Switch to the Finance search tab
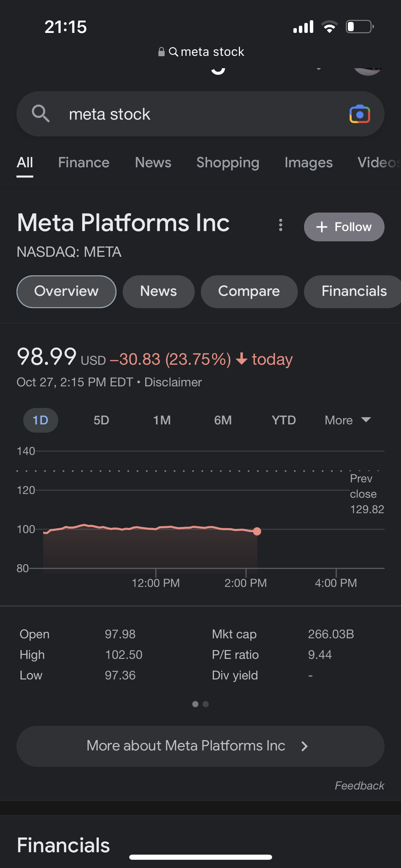The height and width of the screenshot is (868, 401). point(84,162)
